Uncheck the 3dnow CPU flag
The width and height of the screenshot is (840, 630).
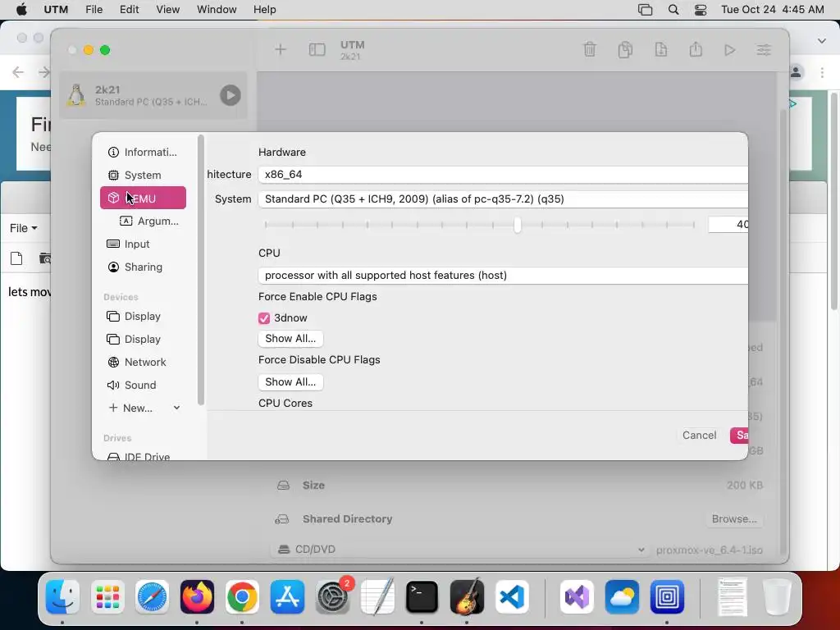(264, 318)
